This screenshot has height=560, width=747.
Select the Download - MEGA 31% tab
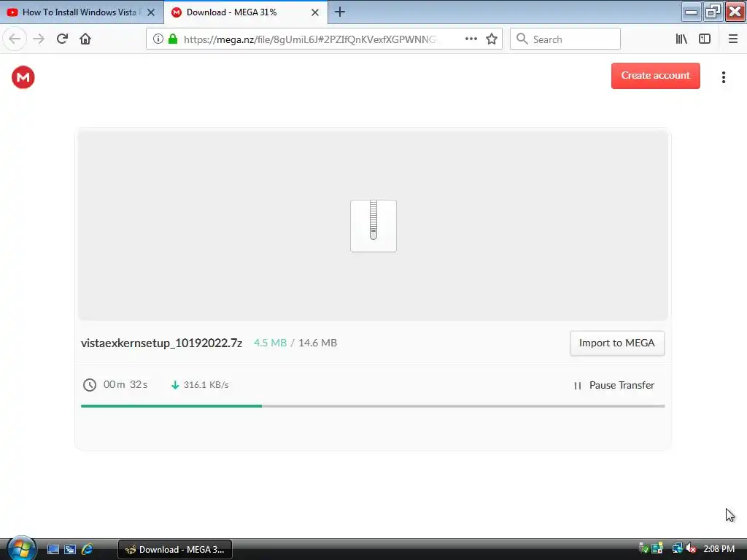pos(245,12)
